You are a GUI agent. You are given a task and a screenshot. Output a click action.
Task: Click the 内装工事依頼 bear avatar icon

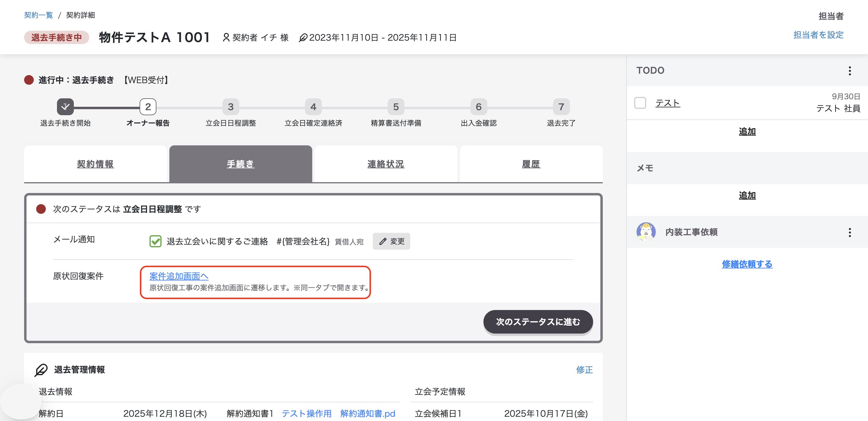tap(646, 232)
